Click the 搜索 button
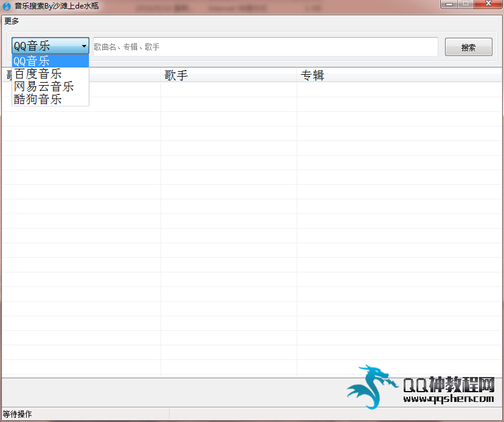Viewport: 504px width, 422px height. (x=468, y=47)
